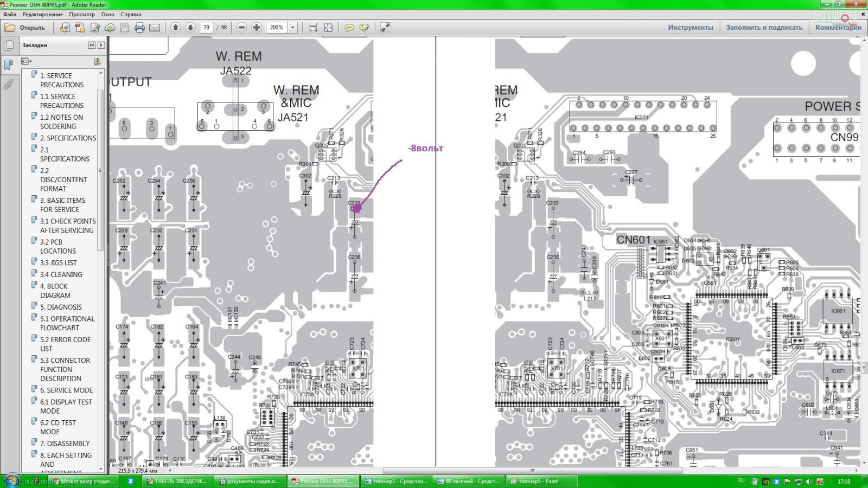Open the bookmarks options dropdown
This screenshot has width=868, height=488.
(x=27, y=62)
